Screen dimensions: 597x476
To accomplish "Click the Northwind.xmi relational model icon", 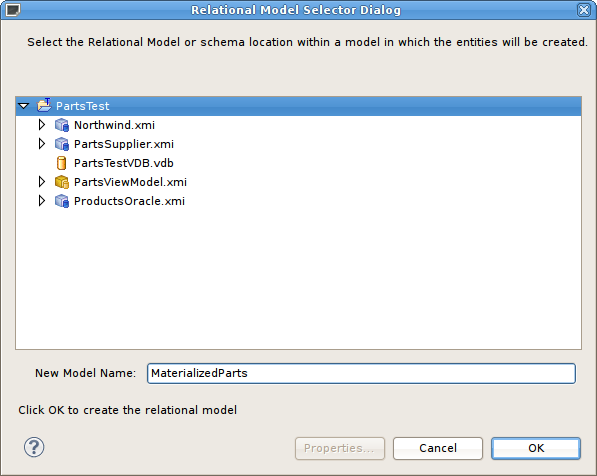I will click(62, 125).
